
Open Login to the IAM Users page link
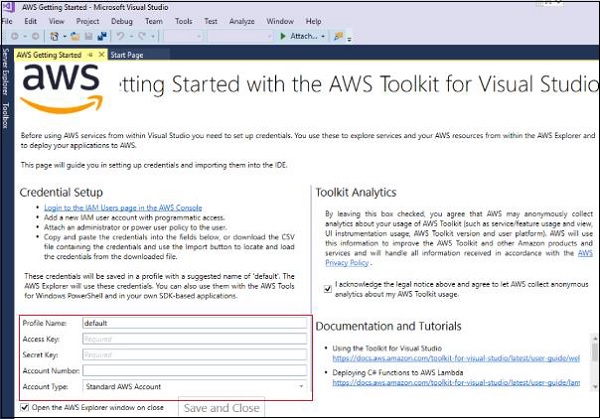point(109,206)
